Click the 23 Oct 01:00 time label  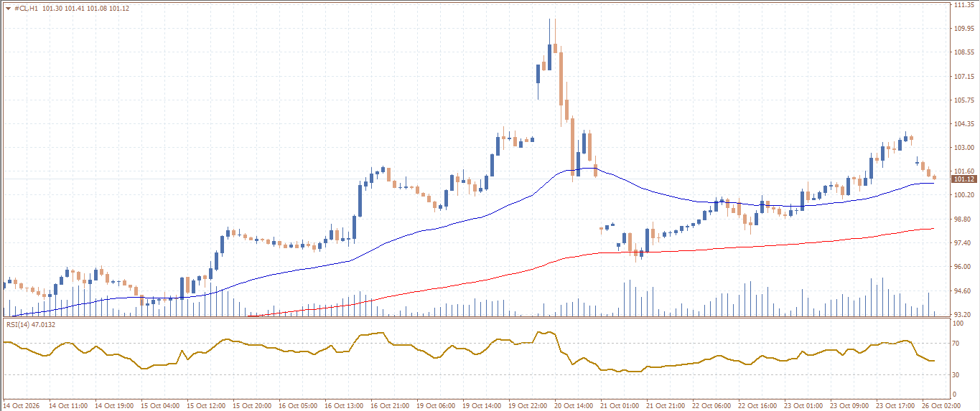coord(803,405)
